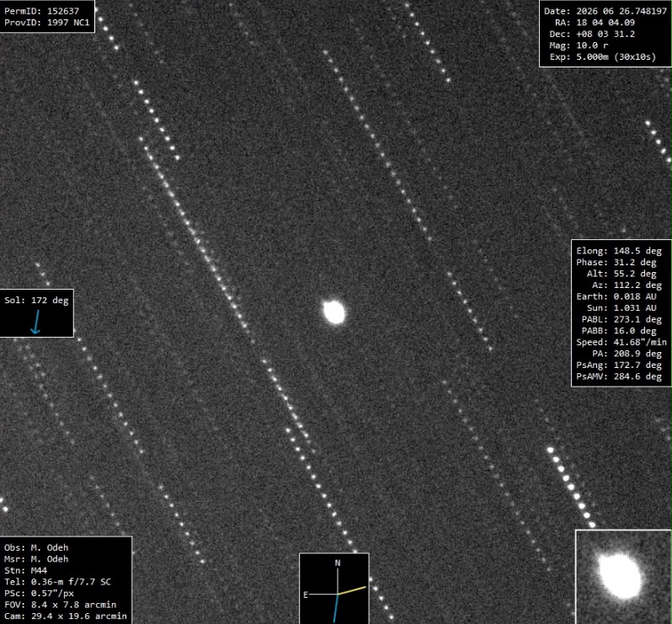The width and height of the screenshot is (672, 624).
Task: Select the Speed: 41.68"/min row
Action: [621, 342]
